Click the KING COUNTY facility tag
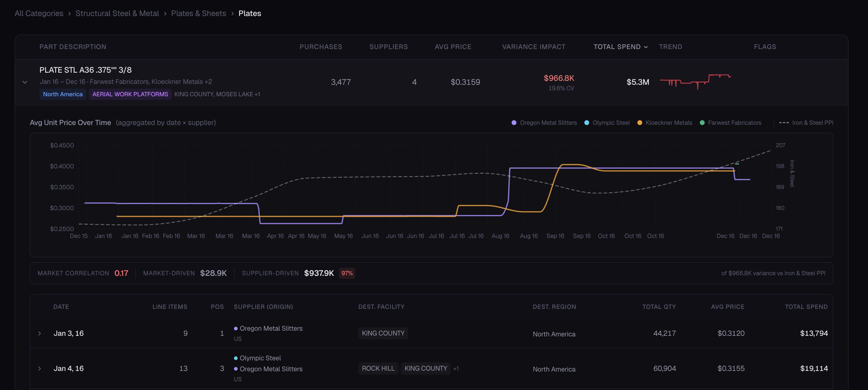Viewport: 868px width, 390px height. [383, 333]
